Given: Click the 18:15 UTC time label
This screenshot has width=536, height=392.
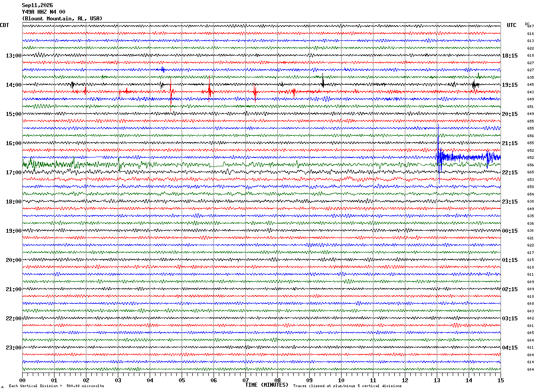Looking at the screenshot, I should point(510,56).
